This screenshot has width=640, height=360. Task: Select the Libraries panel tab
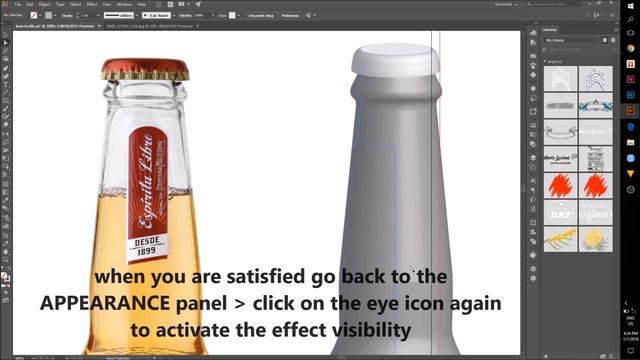click(550, 30)
